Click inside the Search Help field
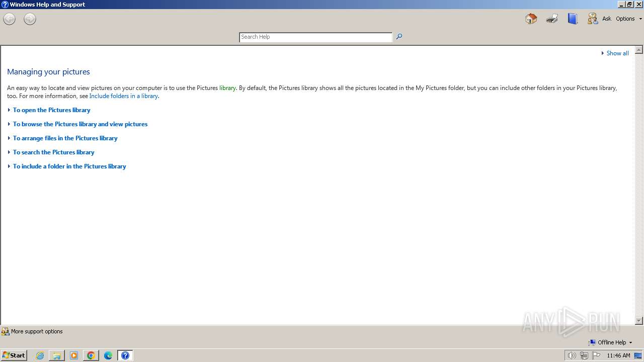The width and height of the screenshot is (644, 362). 315,37
